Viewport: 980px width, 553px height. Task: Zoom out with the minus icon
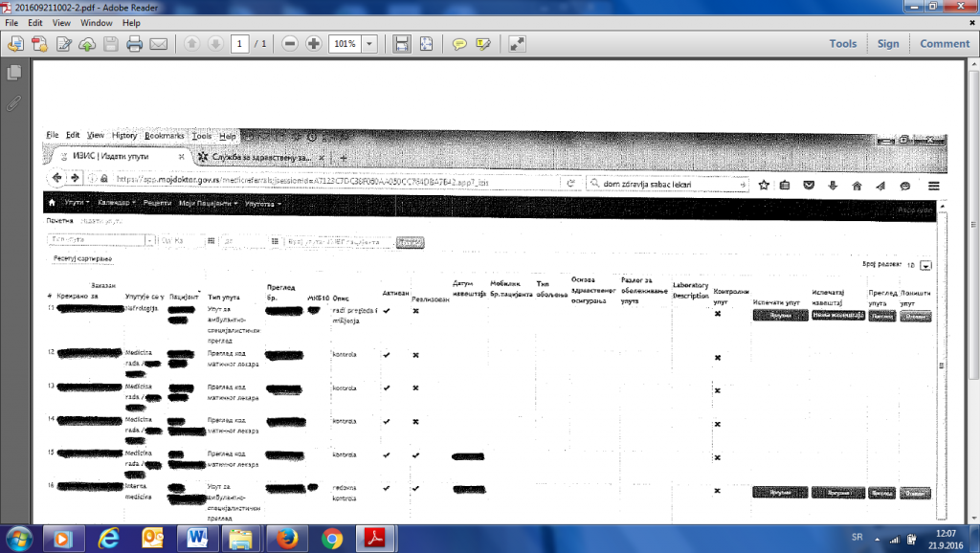[289, 44]
